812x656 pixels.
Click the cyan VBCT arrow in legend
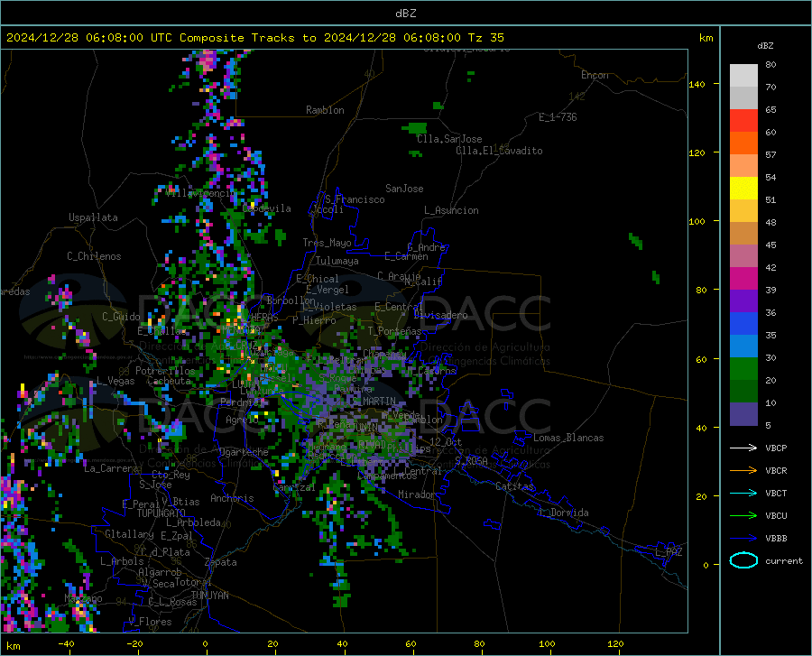[x=743, y=493]
